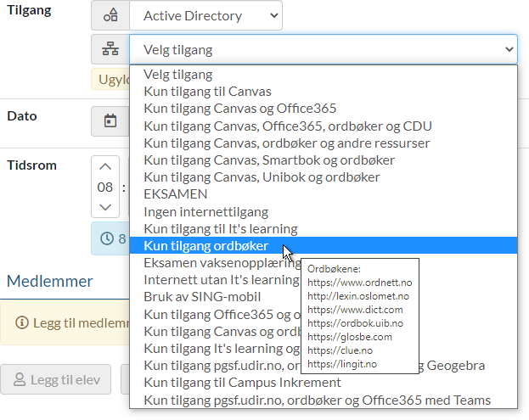The width and height of the screenshot is (529, 420).
Task: Select the EKSAMEN access option
Action: coord(176,194)
